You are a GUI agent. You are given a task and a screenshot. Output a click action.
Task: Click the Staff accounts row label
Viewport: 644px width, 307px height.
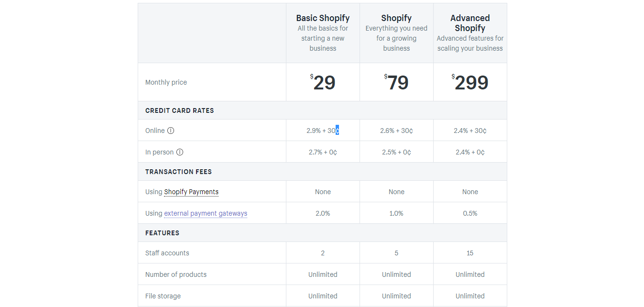(x=167, y=252)
